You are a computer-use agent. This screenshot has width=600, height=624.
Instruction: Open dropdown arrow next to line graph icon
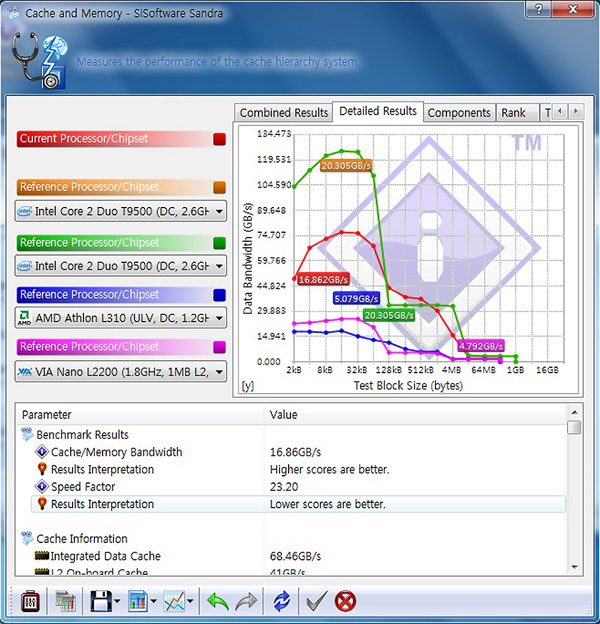point(190,601)
